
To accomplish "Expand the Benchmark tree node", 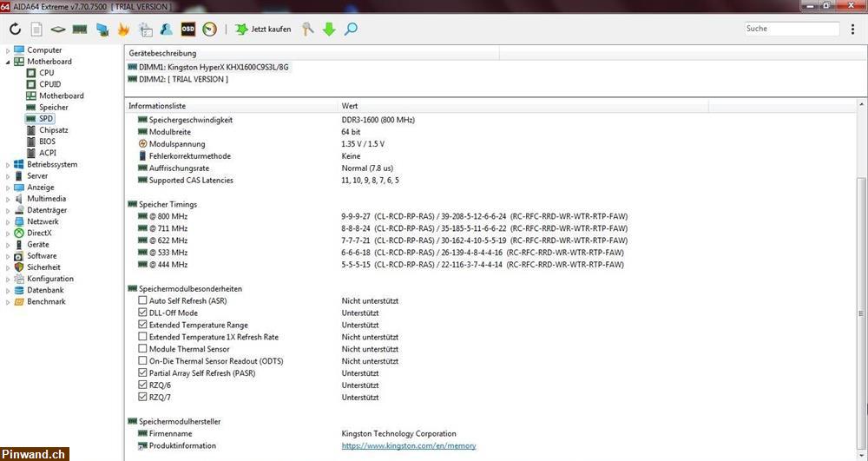I will coord(8,302).
